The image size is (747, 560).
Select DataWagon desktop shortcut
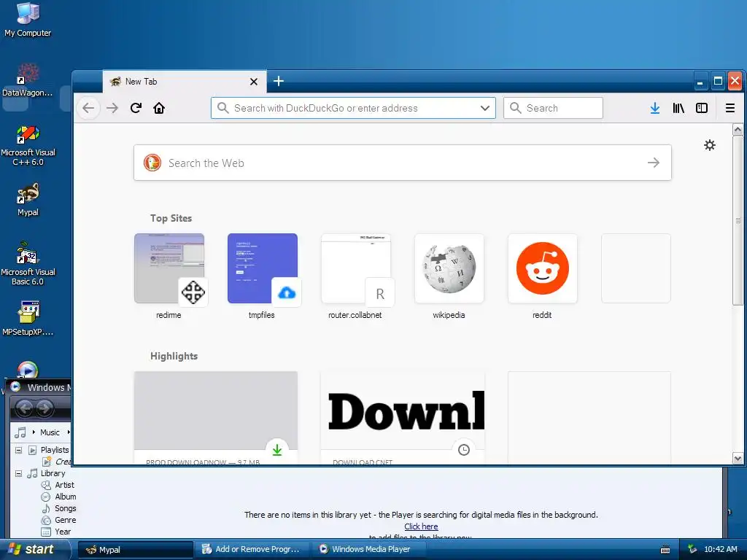[x=27, y=81]
